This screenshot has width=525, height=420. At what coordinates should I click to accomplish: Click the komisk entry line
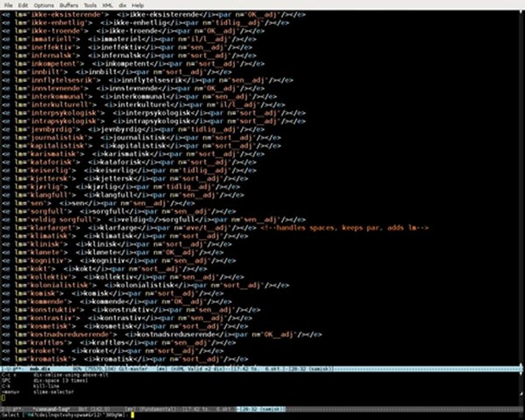pyautogui.click(x=113, y=293)
